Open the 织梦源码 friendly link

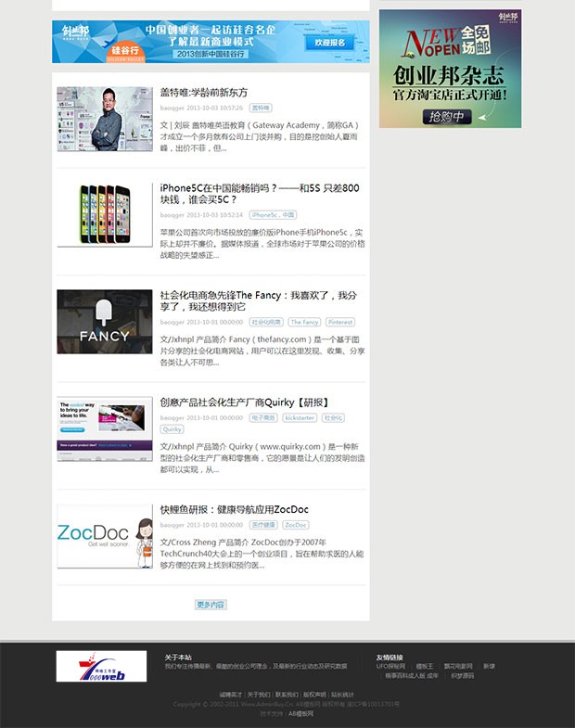tap(463, 676)
